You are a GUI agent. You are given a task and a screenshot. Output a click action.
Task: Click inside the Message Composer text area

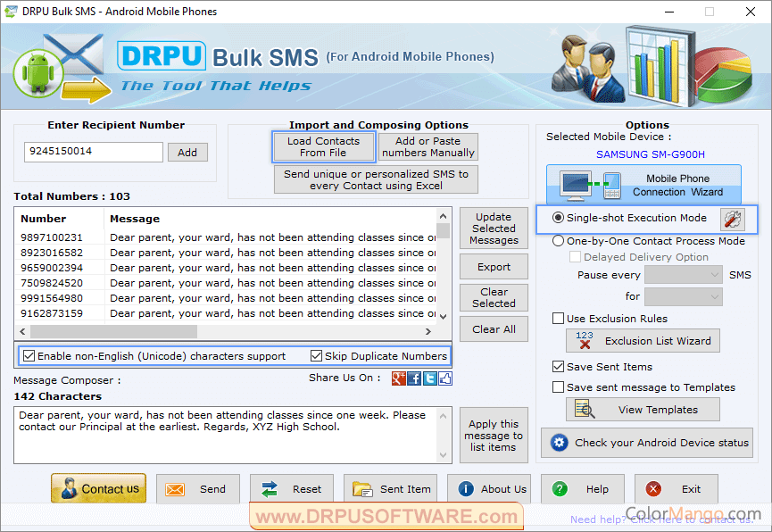[226, 435]
